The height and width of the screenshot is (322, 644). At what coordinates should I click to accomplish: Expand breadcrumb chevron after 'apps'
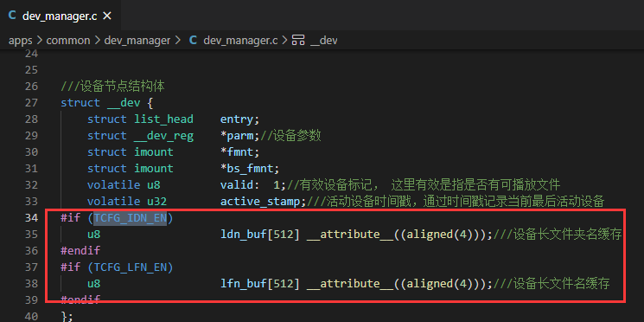(40, 41)
